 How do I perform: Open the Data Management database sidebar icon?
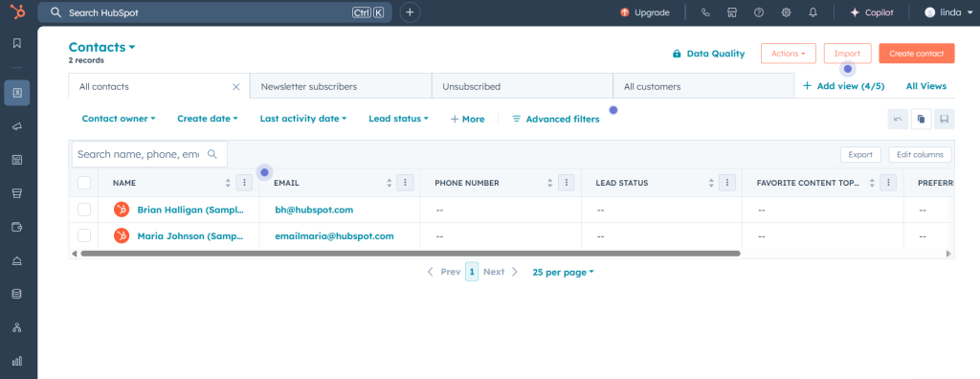tap(17, 294)
